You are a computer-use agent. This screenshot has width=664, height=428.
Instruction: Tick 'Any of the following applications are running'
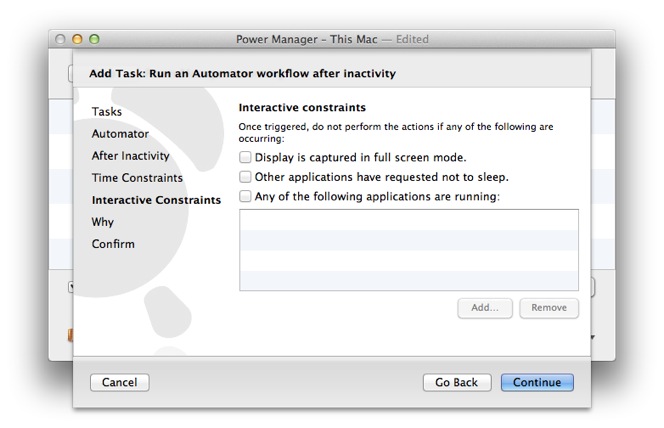pyautogui.click(x=245, y=196)
